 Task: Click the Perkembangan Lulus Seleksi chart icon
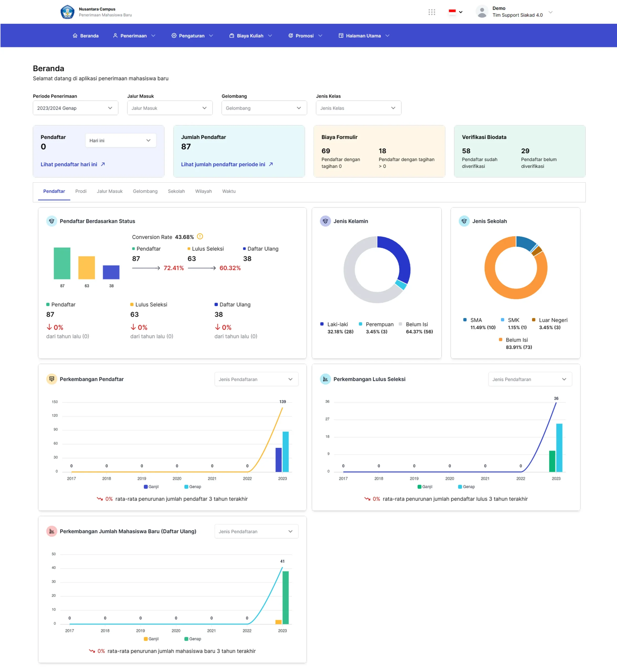click(x=325, y=379)
